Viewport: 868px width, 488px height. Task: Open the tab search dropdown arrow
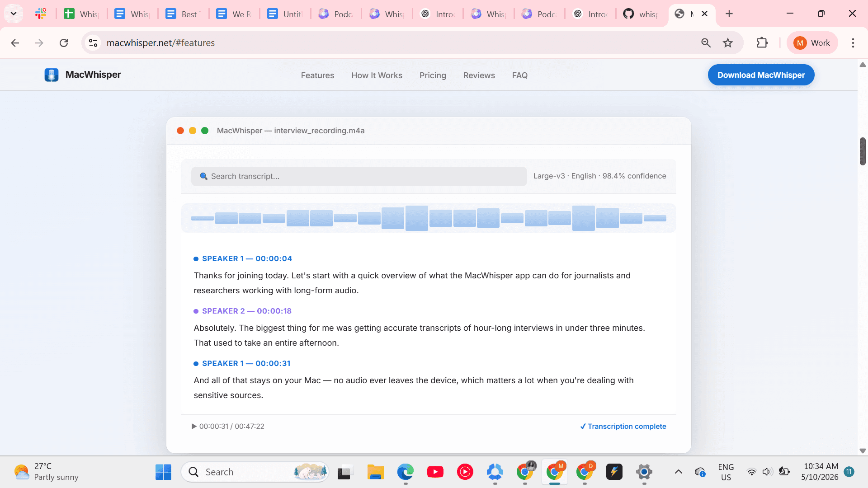[14, 14]
